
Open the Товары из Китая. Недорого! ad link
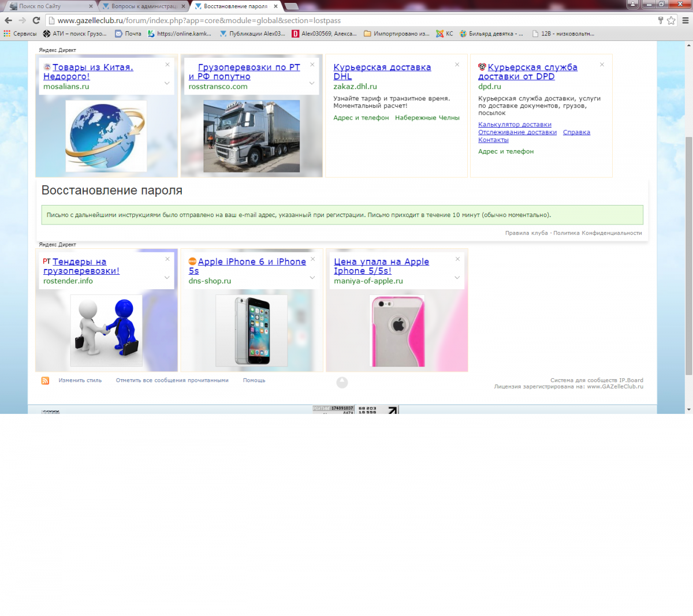(88, 72)
